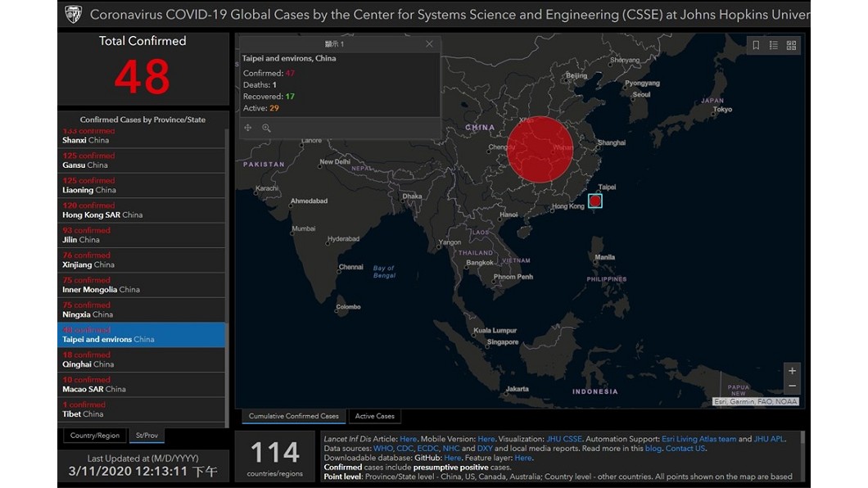
Task: Click the Beijing label on the map
Action: [576, 75]
